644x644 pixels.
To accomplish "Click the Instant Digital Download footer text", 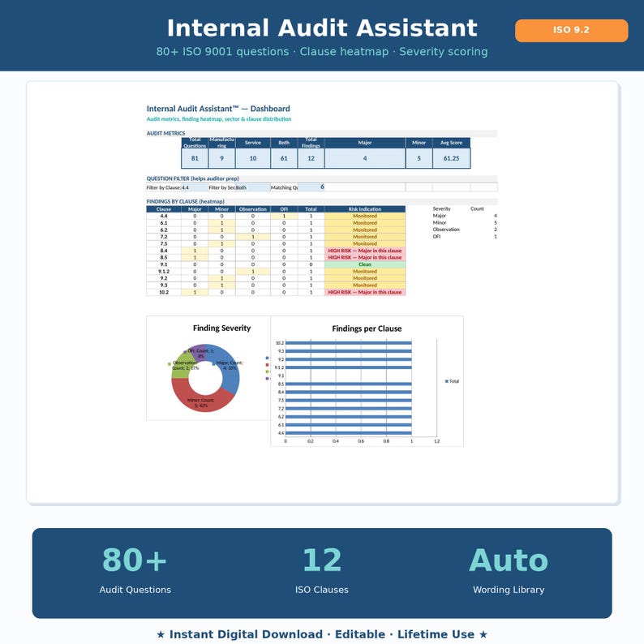I will [322, 634].
